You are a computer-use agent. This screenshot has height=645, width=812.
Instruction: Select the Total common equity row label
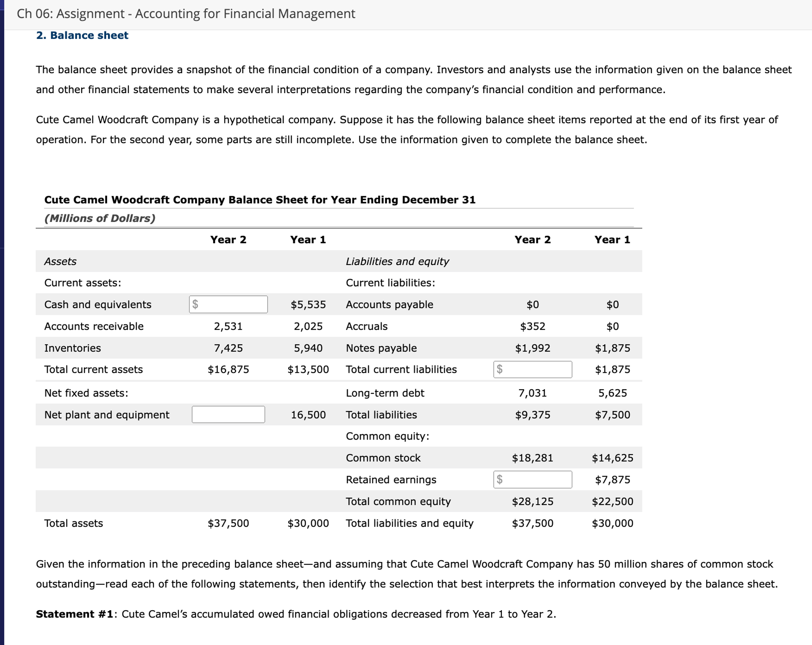(x=398, y=501)
